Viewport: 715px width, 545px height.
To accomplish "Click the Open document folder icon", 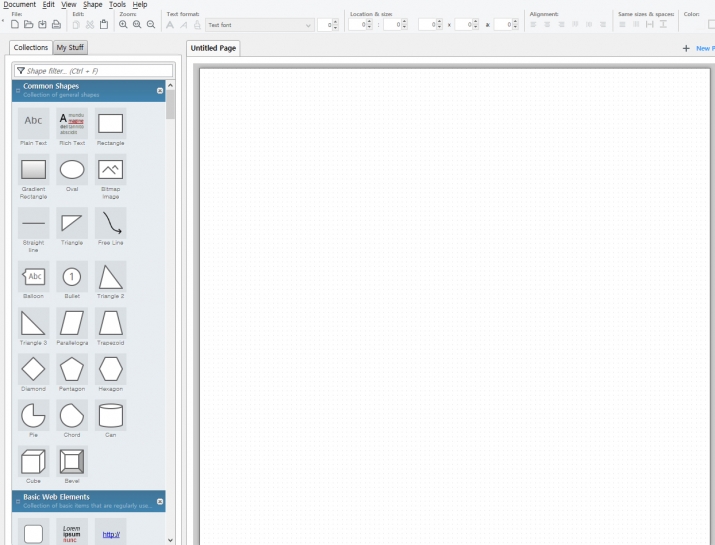I will 28,25.
